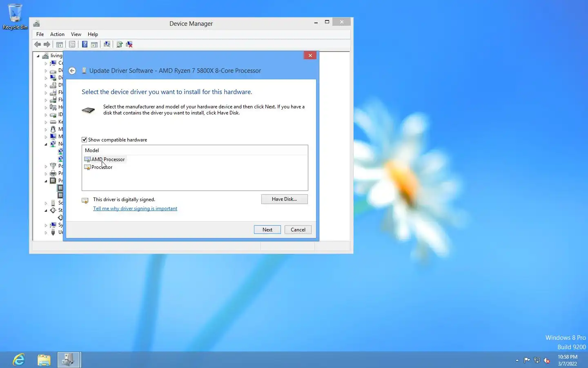Go back using the dialog's circular back arrow

tap(72, 71)
